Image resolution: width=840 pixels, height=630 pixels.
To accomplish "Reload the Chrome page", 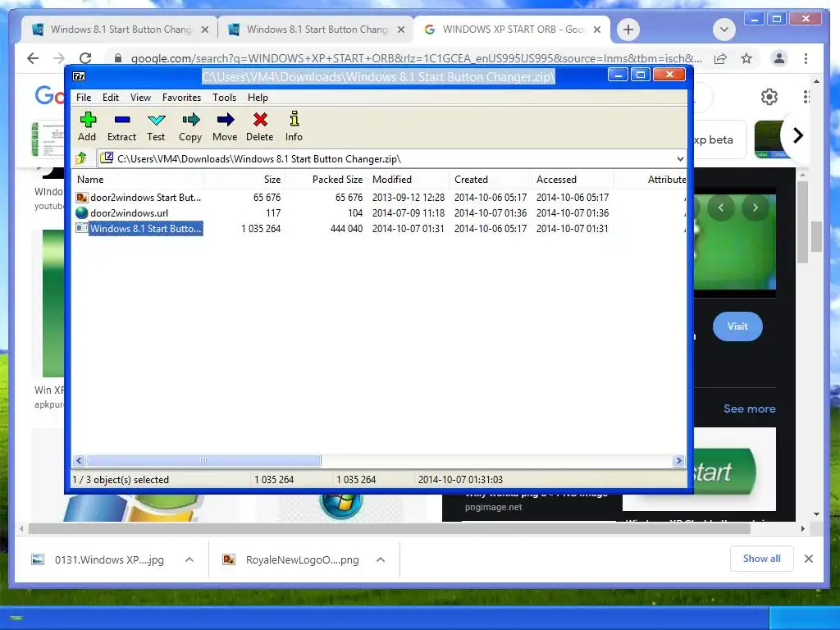I will pyautogui.click(x=85, y=58).
